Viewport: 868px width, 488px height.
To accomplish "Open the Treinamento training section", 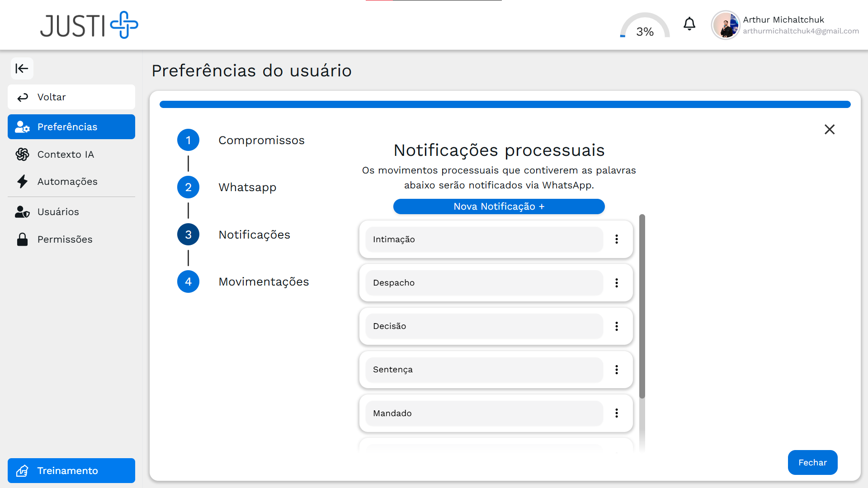I will (x=71, y=470).
